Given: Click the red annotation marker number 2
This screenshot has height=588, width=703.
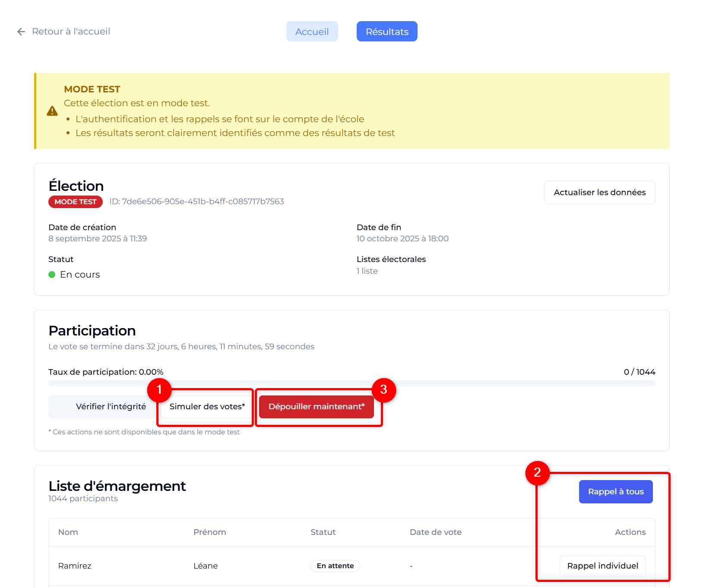Looking at the screenshot, I should click(537, 473).
